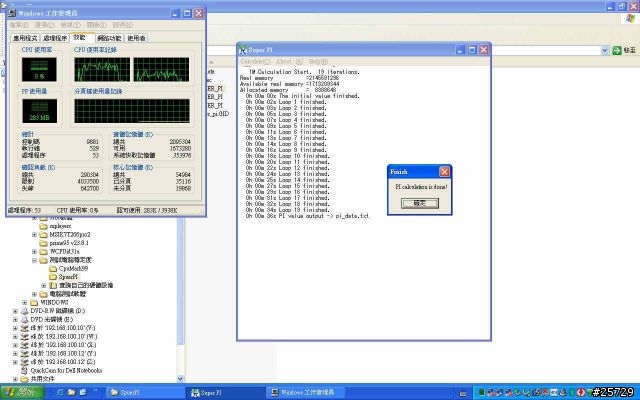
Task: Switch to 網路功能 tab in Task Manager
Action: point(109,38)
